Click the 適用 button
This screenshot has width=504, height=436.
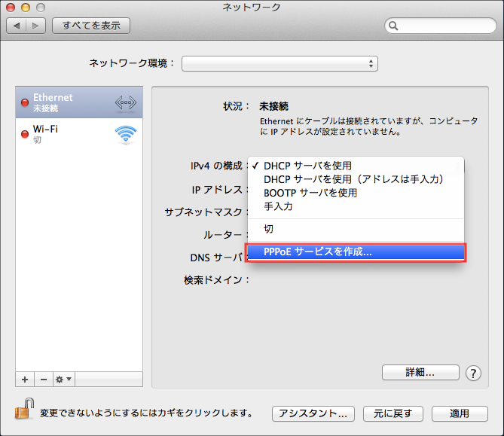click(x=460, y=413)
